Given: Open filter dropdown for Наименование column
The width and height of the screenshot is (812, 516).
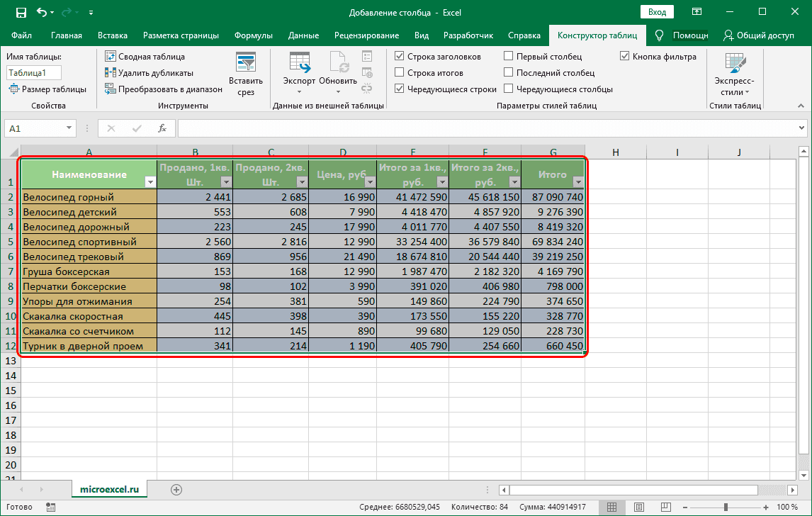Looking at the screenshot, I should click(150, 182).
